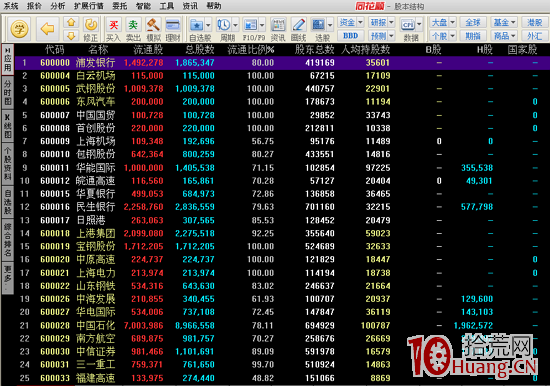550x386 pixels.
Task: Select the 中国石化 600028 row
Action: coord(282,325)
